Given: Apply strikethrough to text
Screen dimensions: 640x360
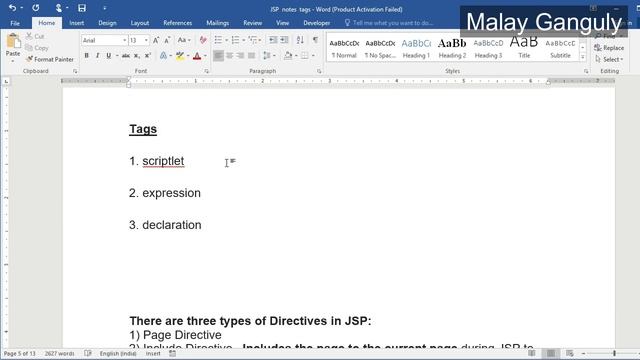Looking at the screenshot, I should 126,56.
